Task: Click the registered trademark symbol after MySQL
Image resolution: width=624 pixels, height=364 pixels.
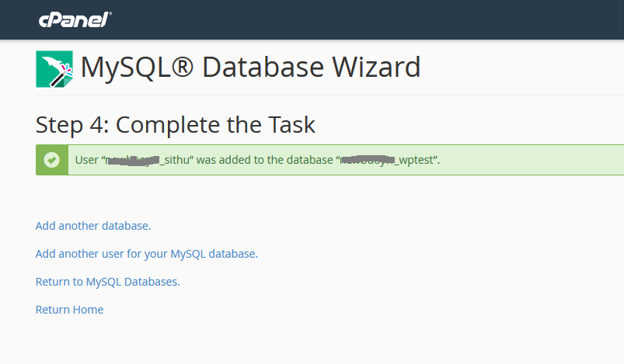Action: tap(181, 68)
